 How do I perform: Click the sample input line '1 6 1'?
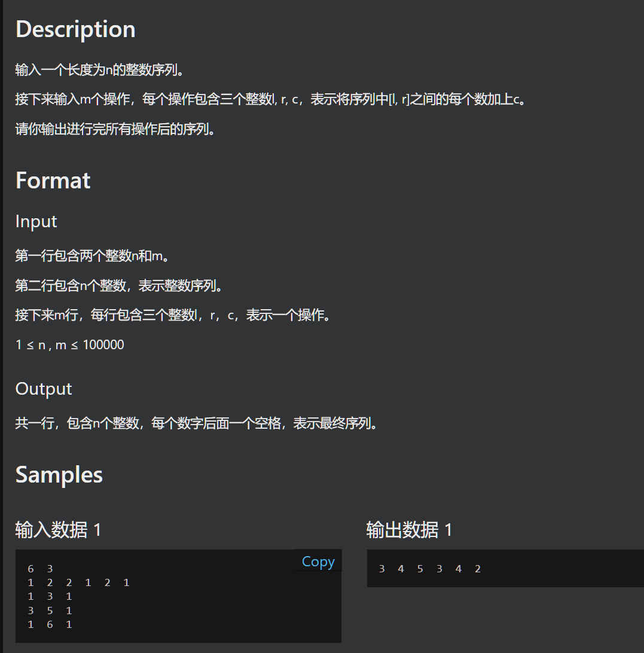50,624
